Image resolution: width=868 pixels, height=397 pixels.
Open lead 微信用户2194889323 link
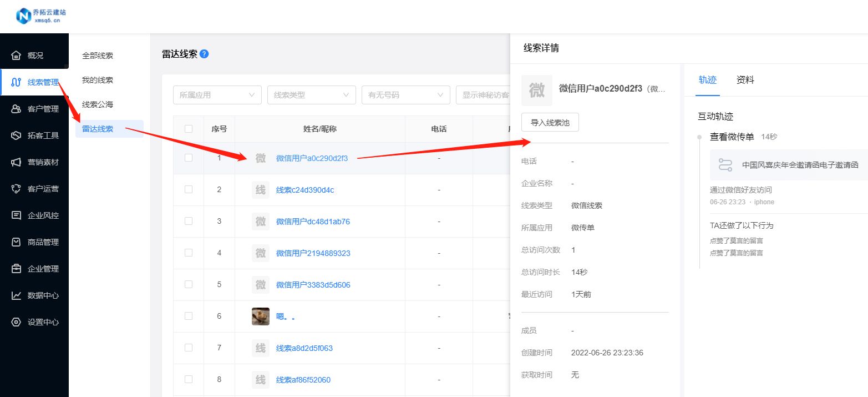click(x=313, y=253)
